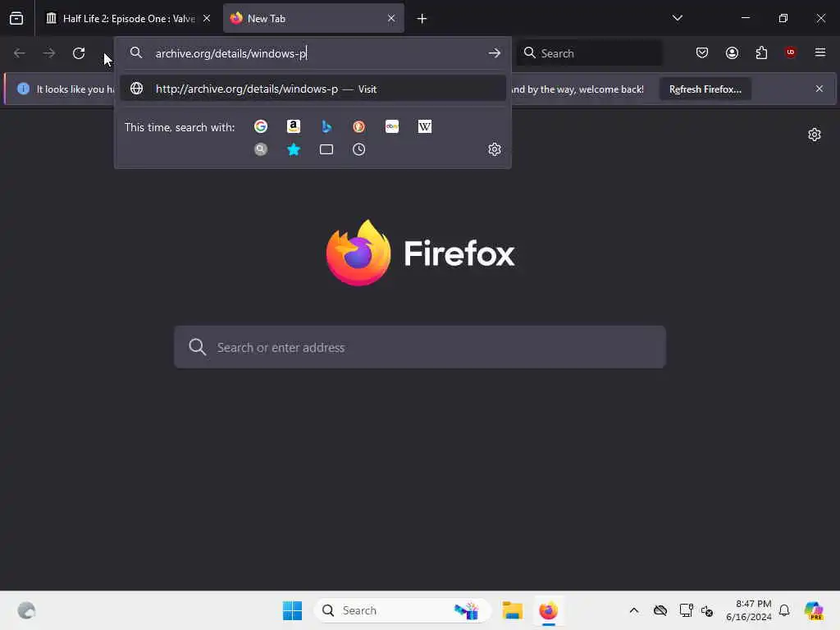Click the taskbar Search box
Viewport: 840px width, 630px height.
coord(402,610)
